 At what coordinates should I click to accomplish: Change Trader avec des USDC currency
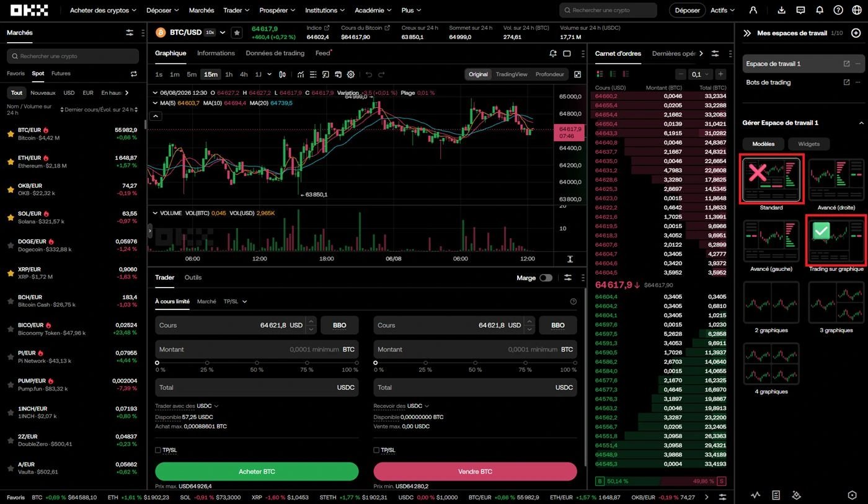[208, 406]
